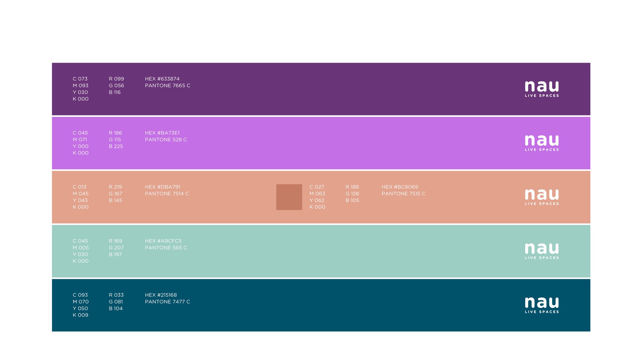Click the HEX #A9CFC5 text

coord(163,241)
